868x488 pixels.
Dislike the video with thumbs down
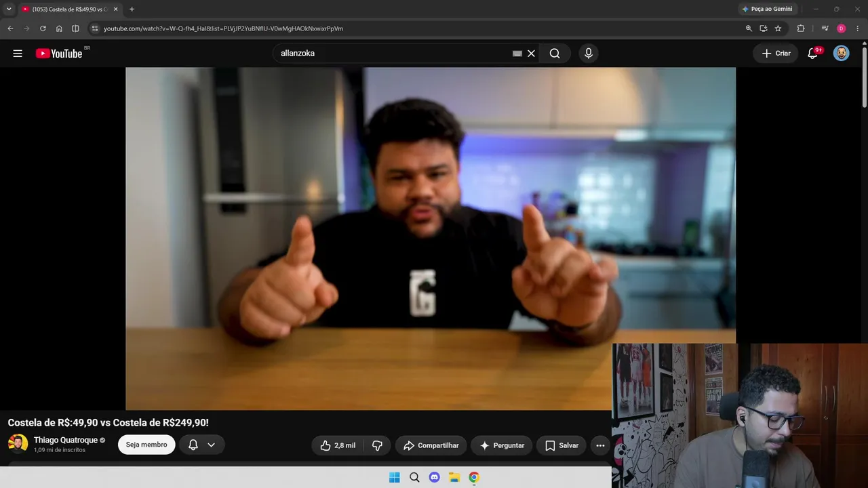[378, 445]
